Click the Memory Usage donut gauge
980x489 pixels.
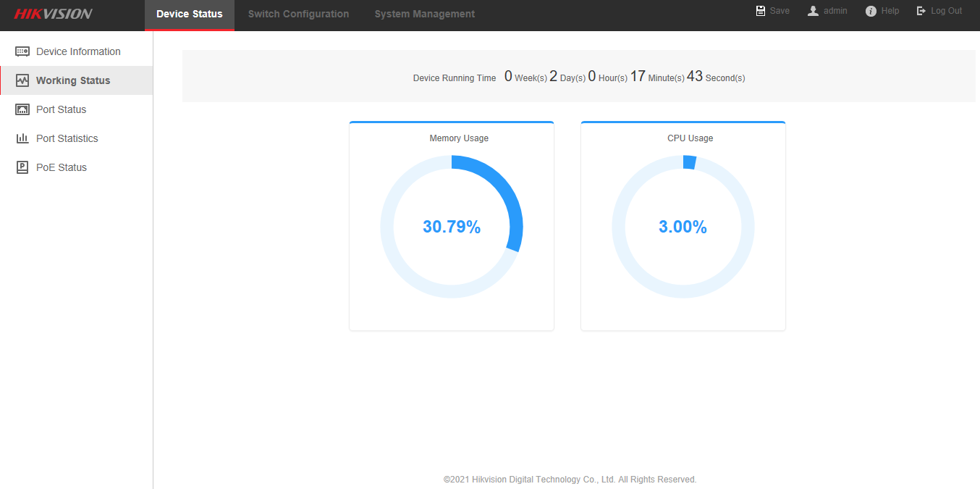(x=452, y=227)
